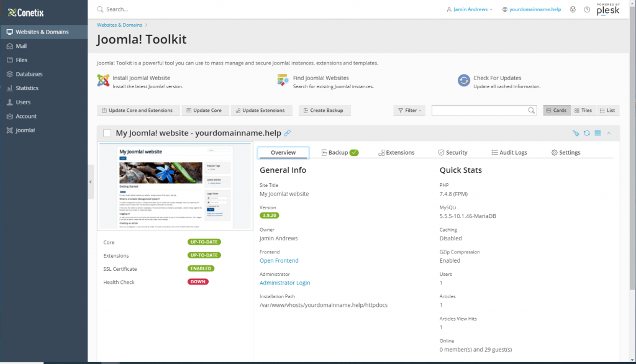The height and width of the screenshot is (364, 636).
Task: Click the Check For Updates refresh icon
Action: point(463,81)
